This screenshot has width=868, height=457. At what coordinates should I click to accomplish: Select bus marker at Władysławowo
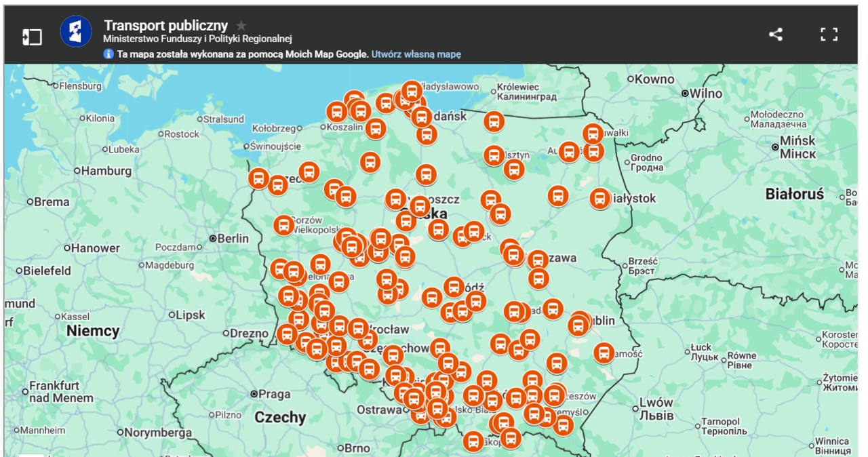[x=412, y=91]
